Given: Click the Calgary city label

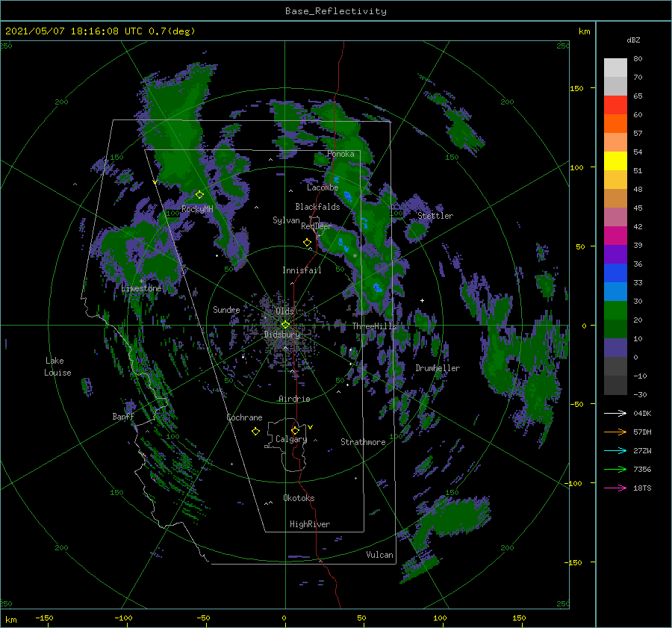Looking at the screenshot, I should pyautogui.click(x=291, y=439).
